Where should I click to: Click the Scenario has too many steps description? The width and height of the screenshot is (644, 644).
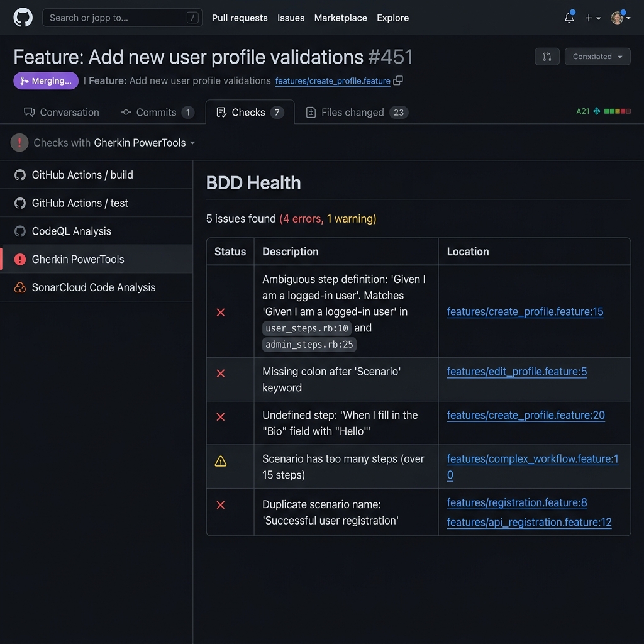click(x=343, y=467)
